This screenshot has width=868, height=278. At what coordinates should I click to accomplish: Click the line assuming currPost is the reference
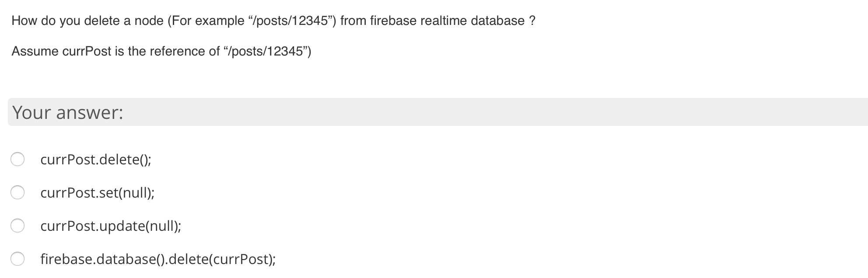click(x=162, y=51)
